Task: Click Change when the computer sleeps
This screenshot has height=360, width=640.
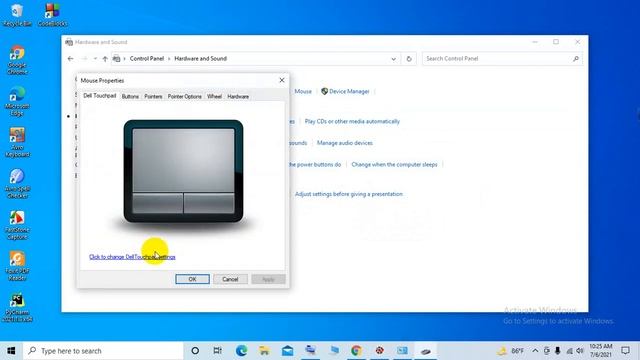Action: [x=394, y=164]
